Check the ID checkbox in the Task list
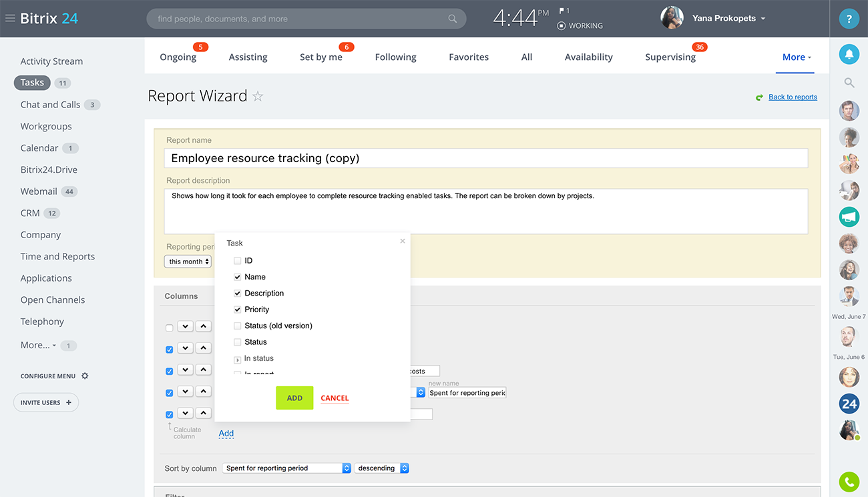Image resolution: width=868 pixels, height=497 pixels. pyautogui.click(x=237, y=261)
